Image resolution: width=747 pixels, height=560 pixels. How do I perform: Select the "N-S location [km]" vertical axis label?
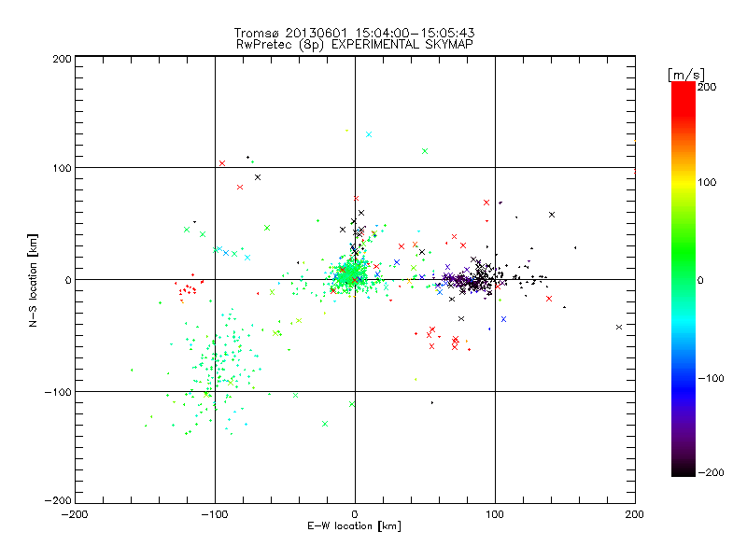[x=33, y=280]
